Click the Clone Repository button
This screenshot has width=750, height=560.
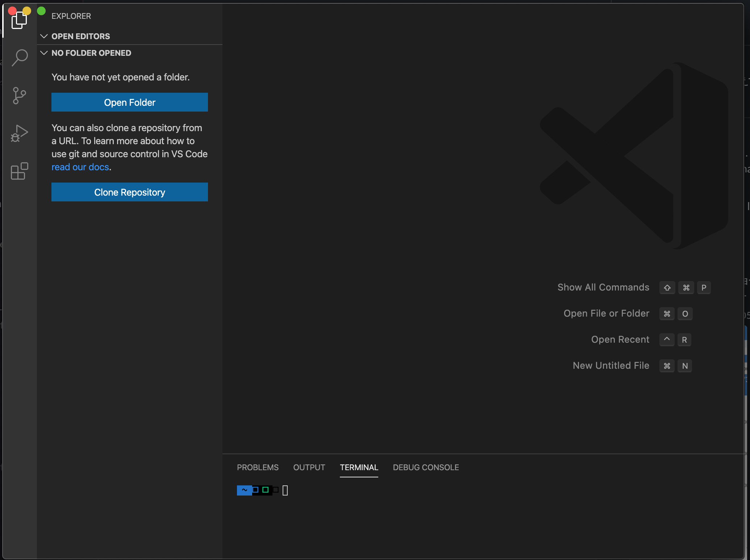pos(130,192)
